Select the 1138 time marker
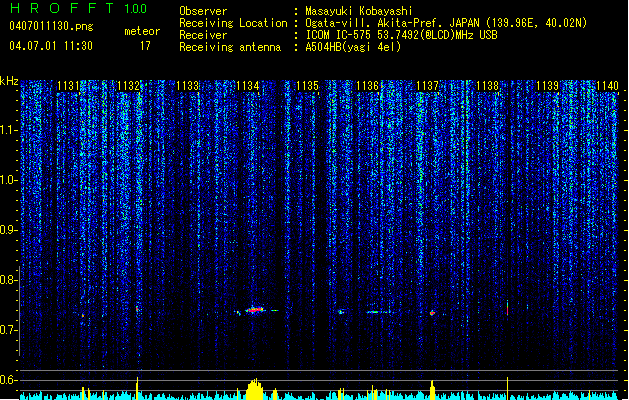This screenshot has height=400, width=629. 487,86
